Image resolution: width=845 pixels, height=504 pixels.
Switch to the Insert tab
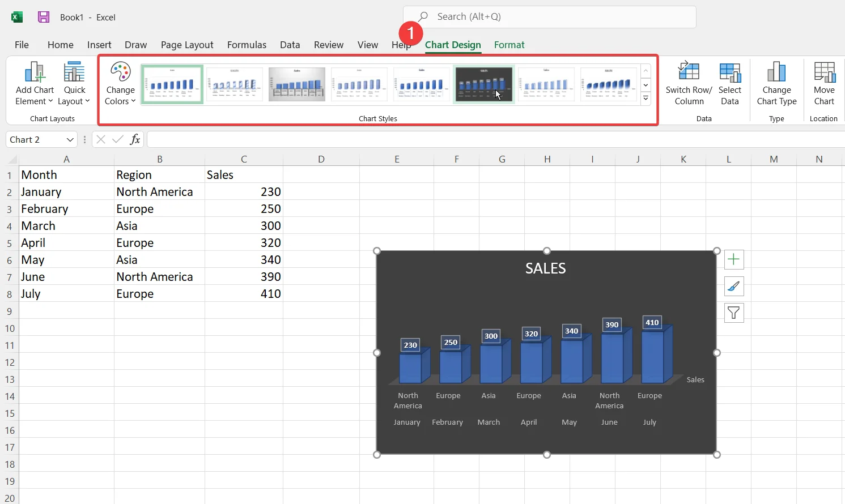[x=99, y=45]
